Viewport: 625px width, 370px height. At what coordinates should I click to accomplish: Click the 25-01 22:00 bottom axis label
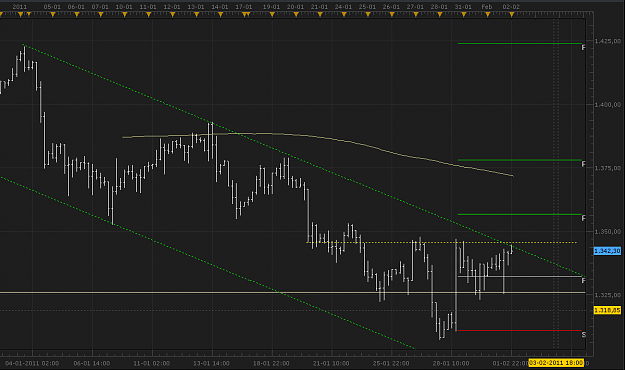tap(391, 363)
